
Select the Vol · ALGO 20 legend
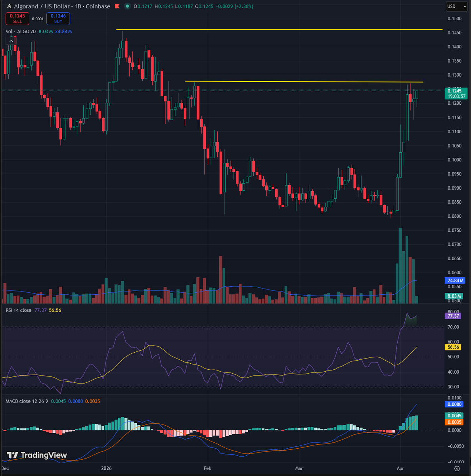pyautogui.click(x=21, y=31)
